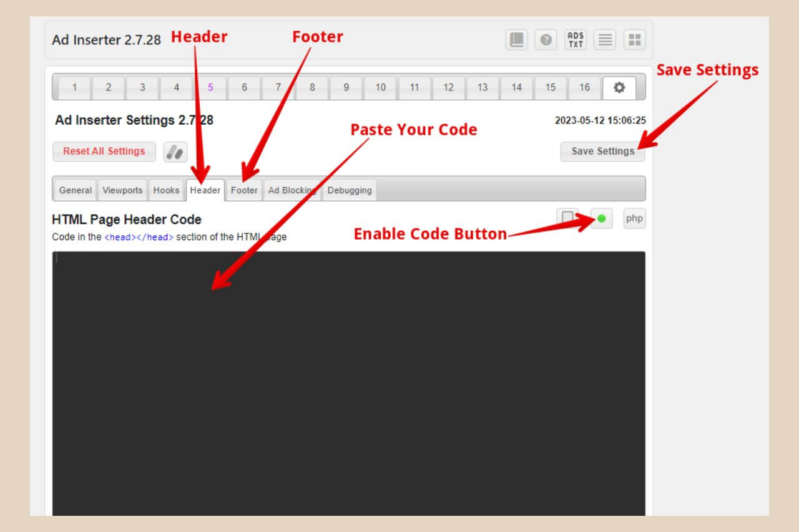
Task: Switch to block tab 10
Action: 380,87
